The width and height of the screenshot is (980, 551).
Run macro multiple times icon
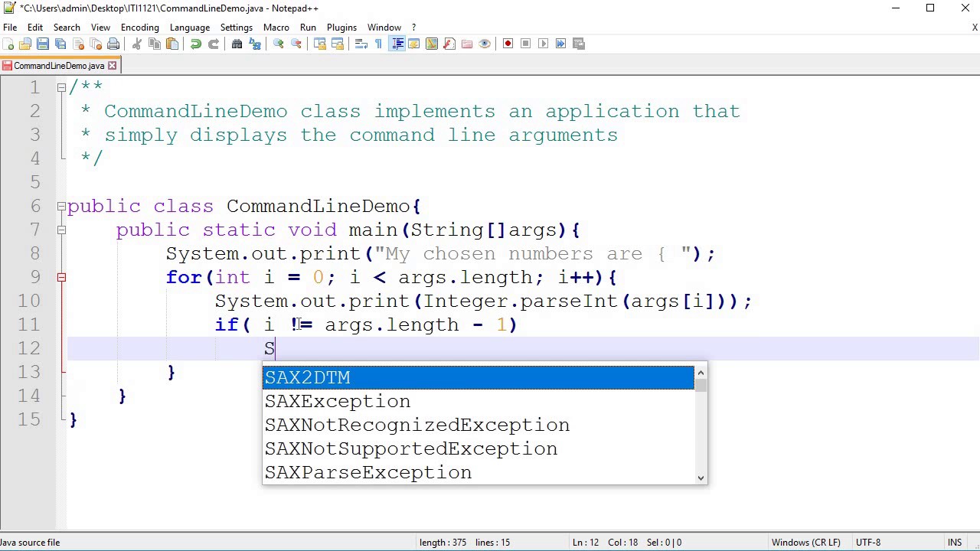coord(560,44)
